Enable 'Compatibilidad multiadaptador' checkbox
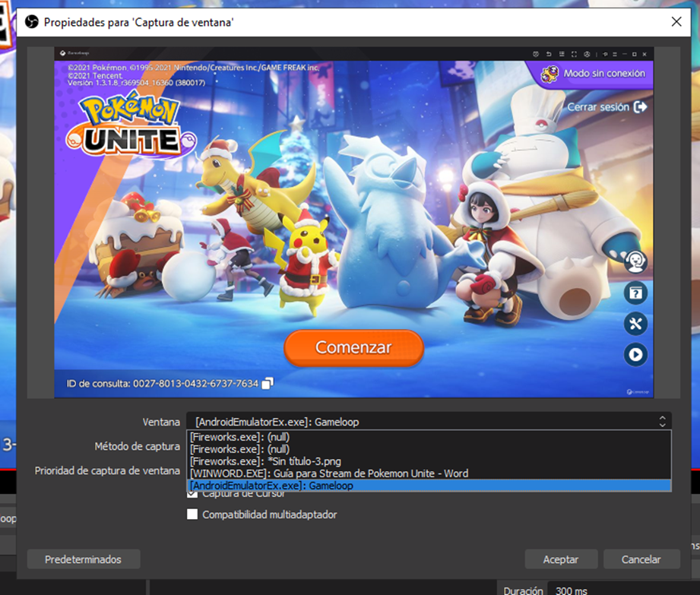 pyautogui.click(x=192, y=514)
